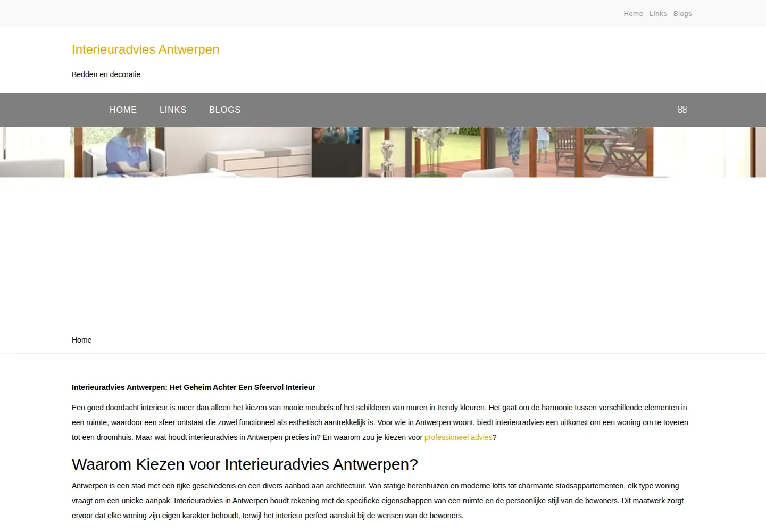Select HOME in the gray navigation menu
The height and width of the screenshot is (532, 766).
click(x=123, y=110)
